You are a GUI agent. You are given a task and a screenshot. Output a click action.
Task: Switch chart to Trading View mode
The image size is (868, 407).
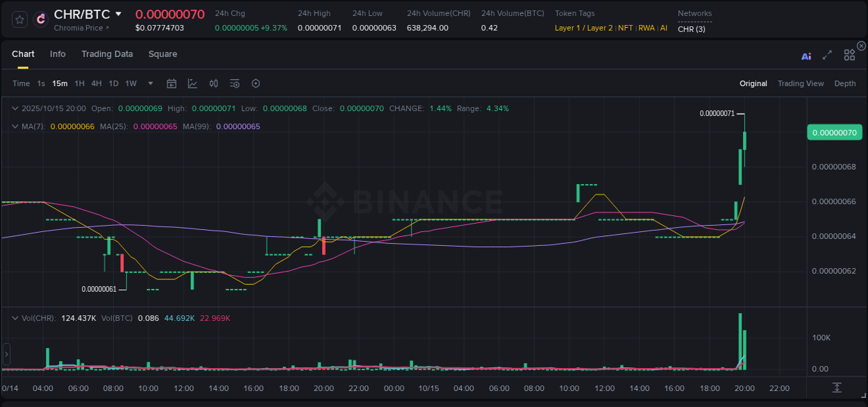801,83
